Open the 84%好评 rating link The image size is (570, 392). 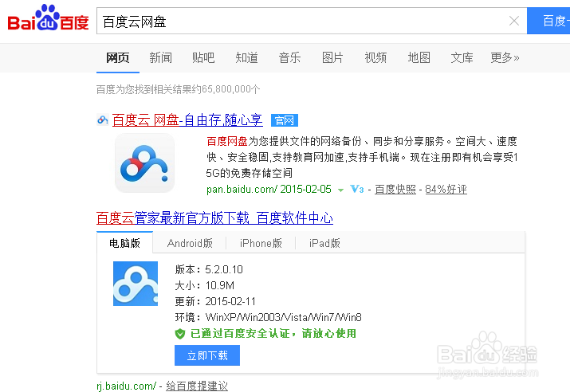click(x=446, y=190)
